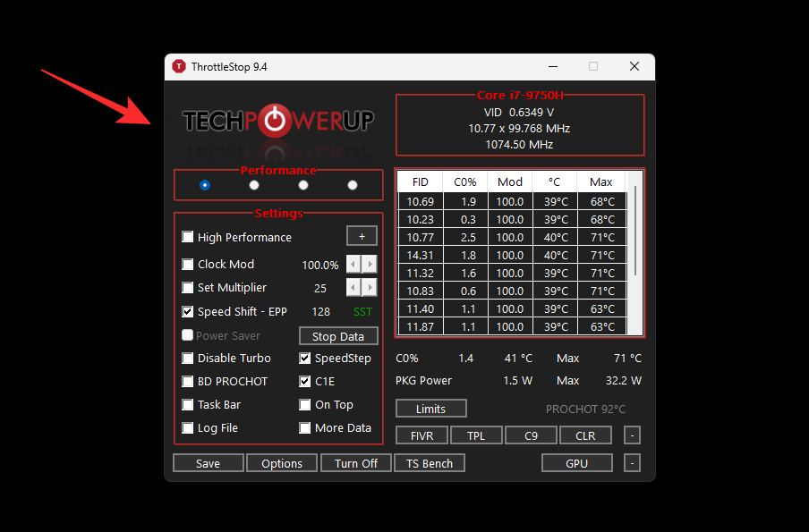Enable the Disable Turbo checkbox

pyautogui.click(x=187, y=358)
